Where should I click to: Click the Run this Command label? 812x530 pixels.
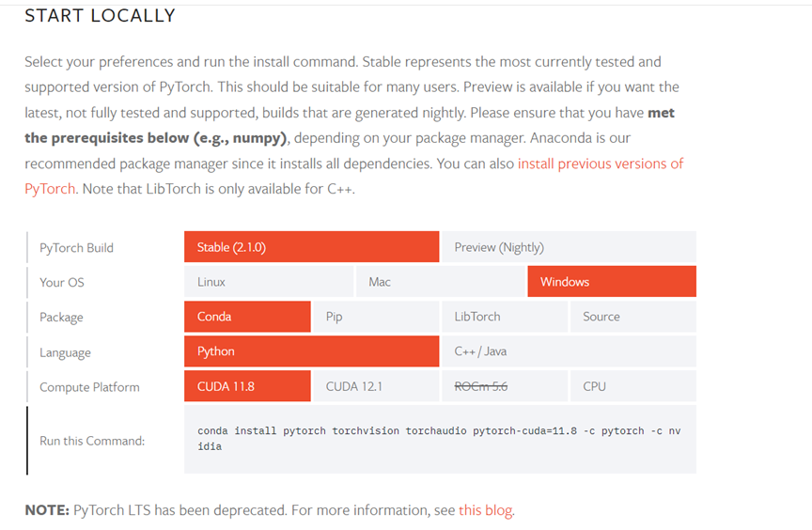pyautogui.click(x=92, y=440)
